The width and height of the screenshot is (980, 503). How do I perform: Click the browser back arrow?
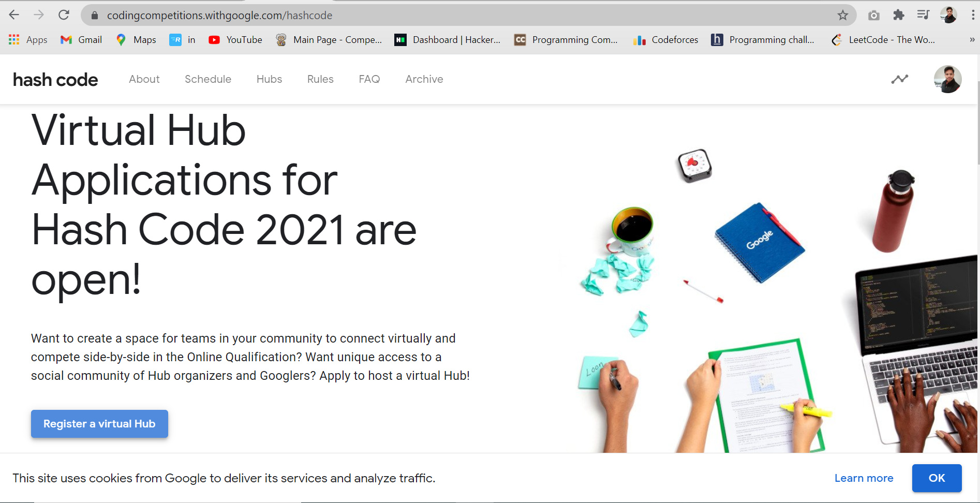[x=14, y=15]
